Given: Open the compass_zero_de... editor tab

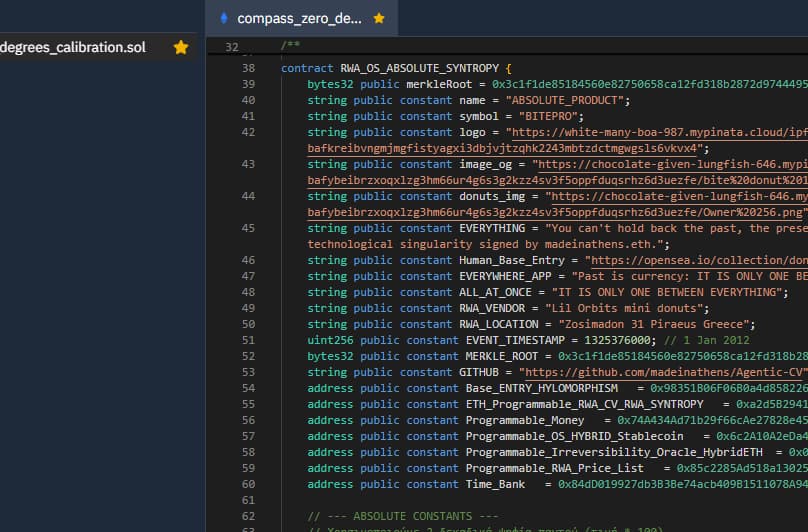Looking at the screenshot, I should (x=299, y=18).
